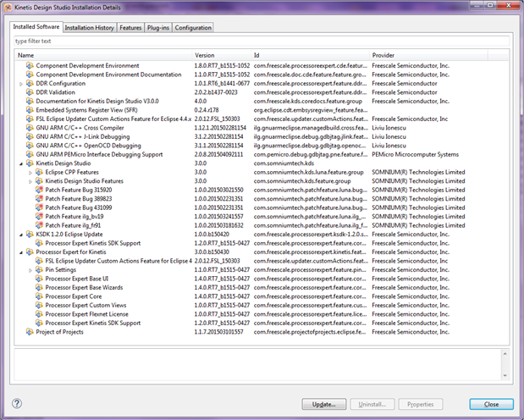Click version 2.0.8.201504092111 cell

pos(218,154)
